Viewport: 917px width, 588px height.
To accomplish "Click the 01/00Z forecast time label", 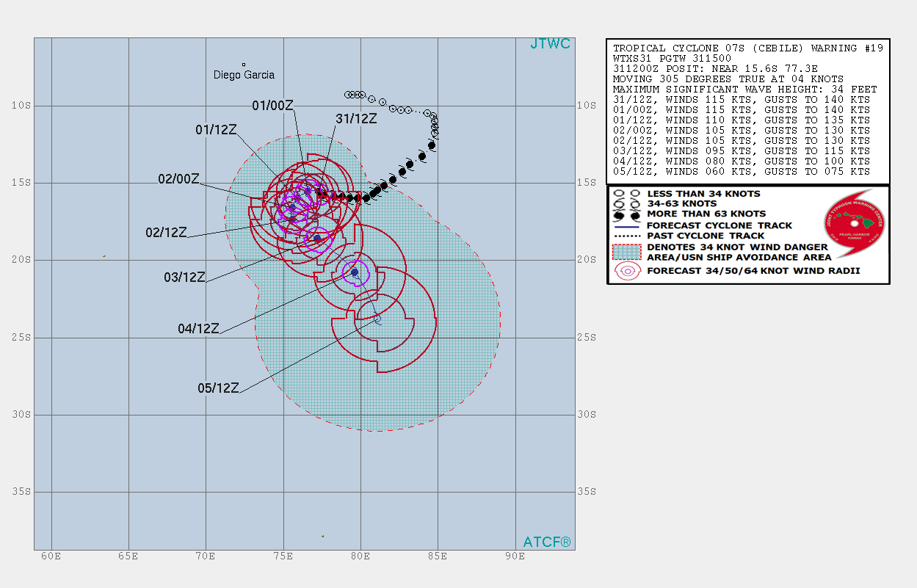I will [x=272, y=106].
